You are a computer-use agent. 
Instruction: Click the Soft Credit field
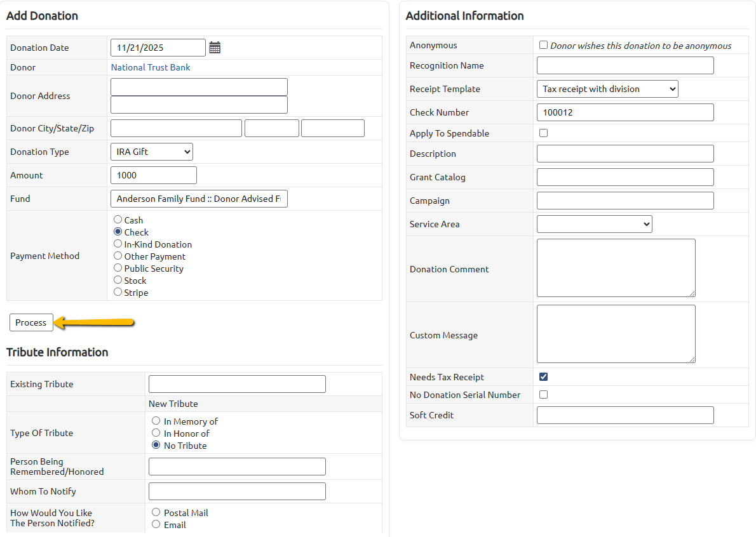pos(625,415)
